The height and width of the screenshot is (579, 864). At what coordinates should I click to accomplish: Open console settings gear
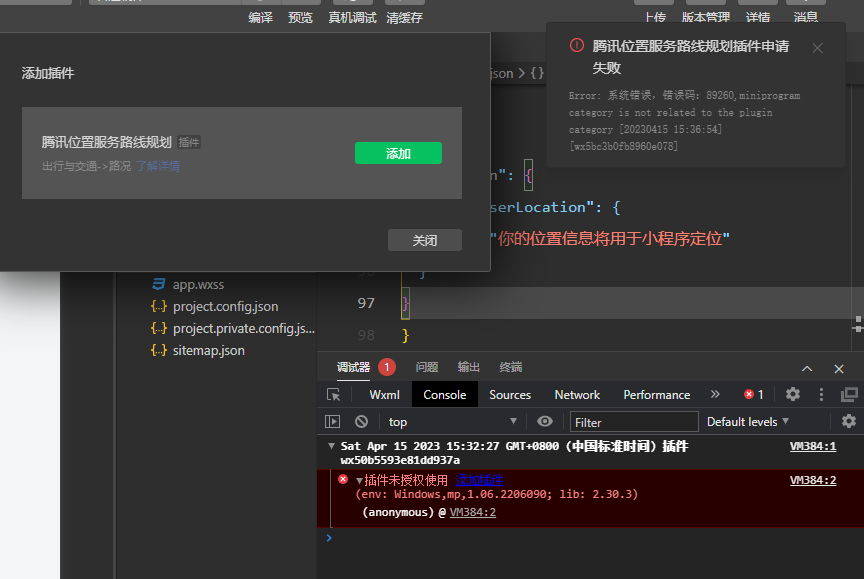point(849,421)
